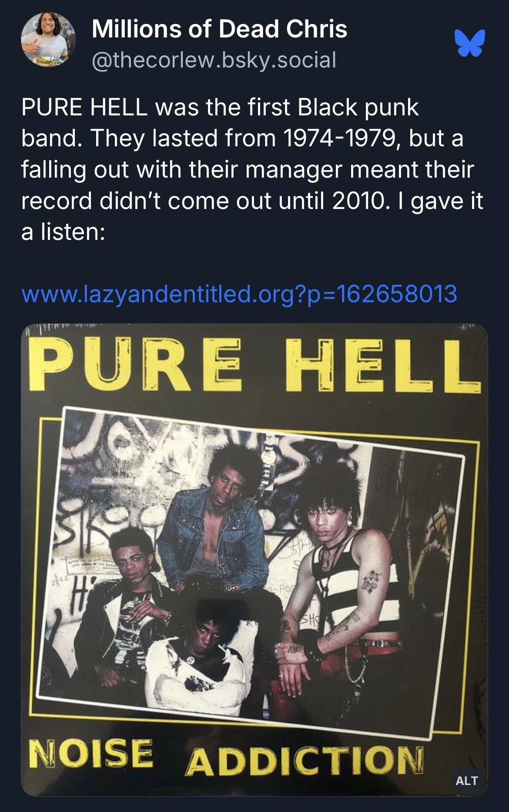The width and height of the screenshot is (509, 812).
Task: Click the words a listen: in post
Action: tap(63, 232)
